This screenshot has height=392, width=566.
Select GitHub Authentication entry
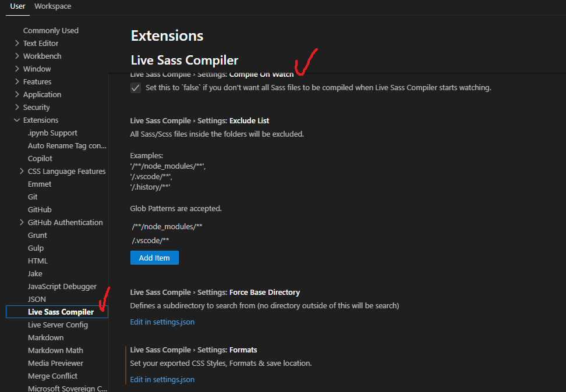coord(65,223)
